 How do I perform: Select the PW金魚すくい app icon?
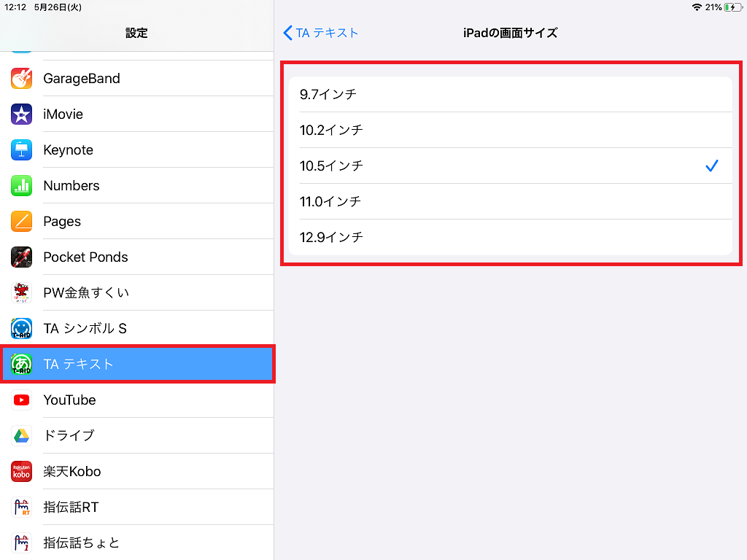pos(21,293)
